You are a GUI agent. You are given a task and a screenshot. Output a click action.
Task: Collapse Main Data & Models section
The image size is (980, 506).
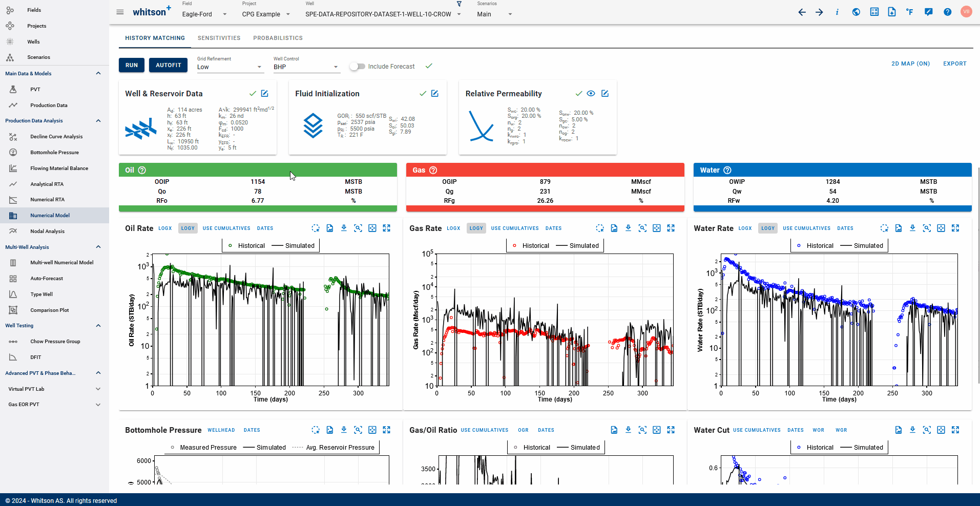click(x=98, y=74)
